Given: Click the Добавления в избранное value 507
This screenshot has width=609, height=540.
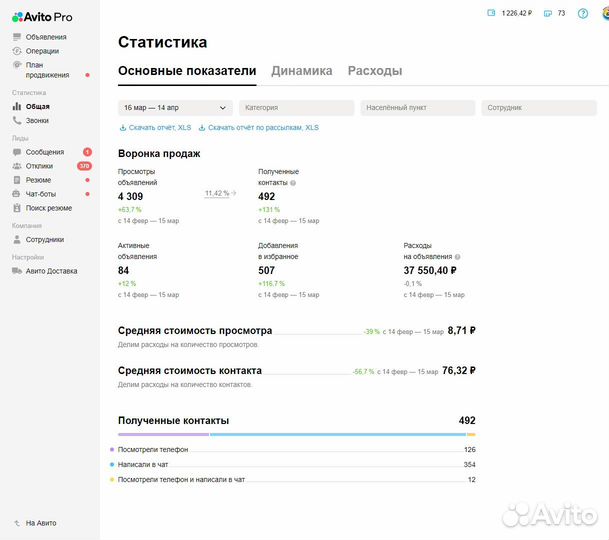Looking at the screenshot, I should [x=266, y=270].
